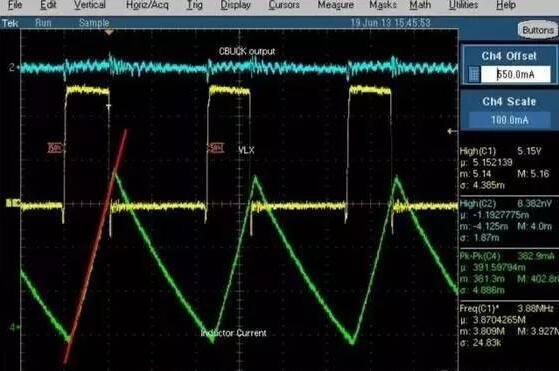559x371 pixels.
Task: Open the Utilities menu
Action: 463,5
